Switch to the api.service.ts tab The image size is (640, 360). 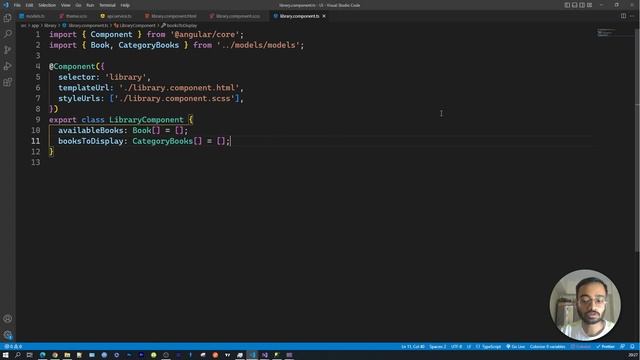click(x=118, y=16)
